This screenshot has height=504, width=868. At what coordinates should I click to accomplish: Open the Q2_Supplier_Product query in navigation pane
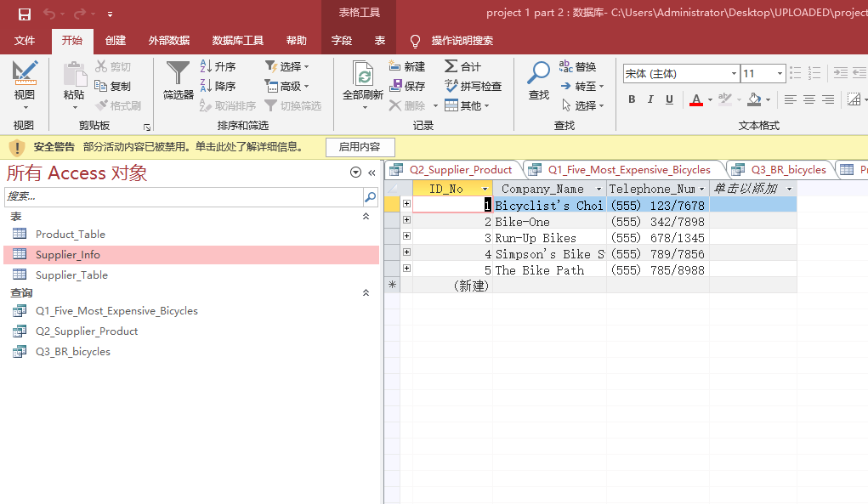click(191, 331)
